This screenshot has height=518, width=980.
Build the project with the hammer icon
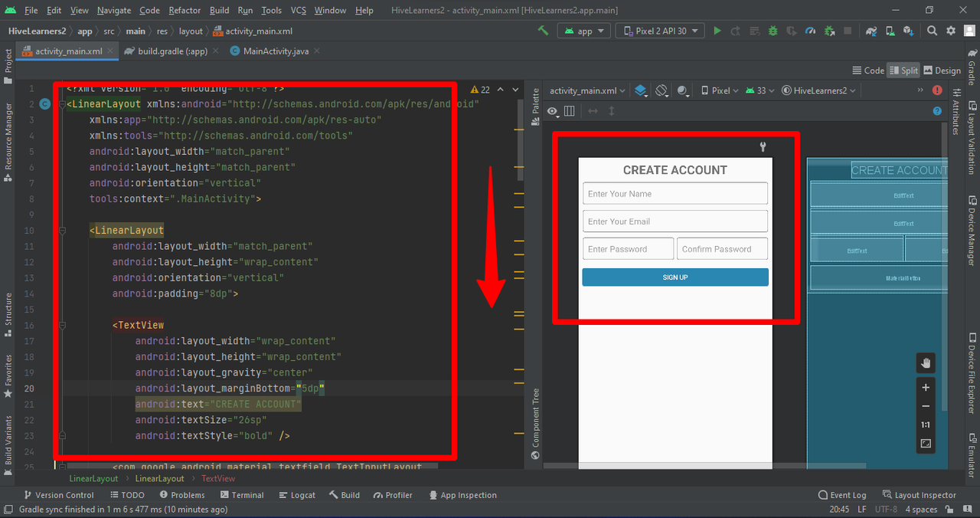(x=543, y=31)
